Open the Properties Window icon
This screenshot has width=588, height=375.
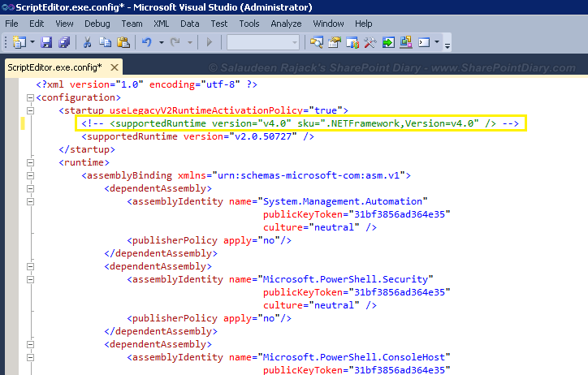point(334,42)
